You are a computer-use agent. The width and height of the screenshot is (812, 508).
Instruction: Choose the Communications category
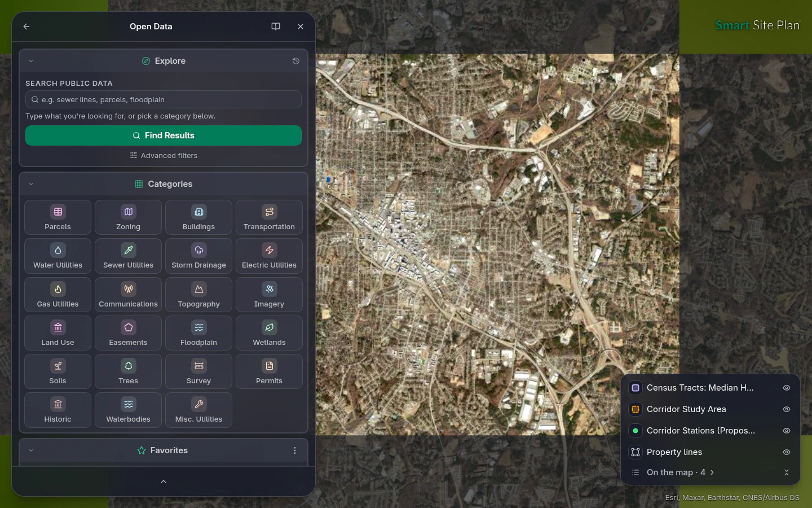click(128, 295)
